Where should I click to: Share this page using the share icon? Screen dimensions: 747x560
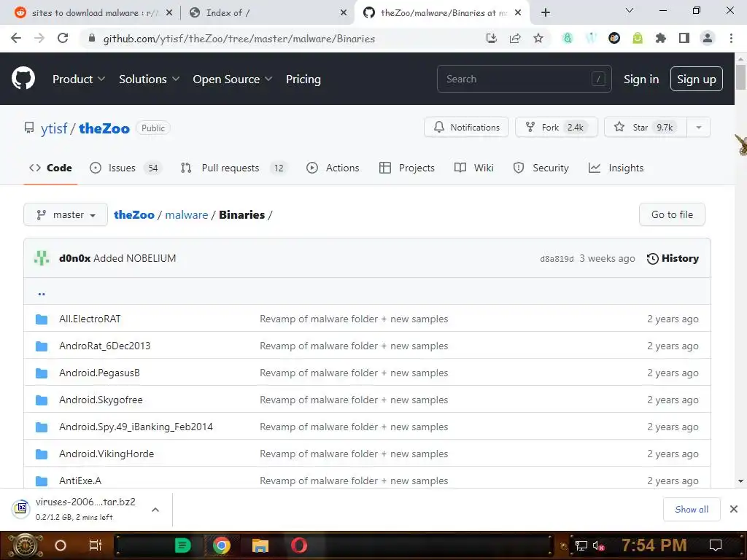point(515,38)
